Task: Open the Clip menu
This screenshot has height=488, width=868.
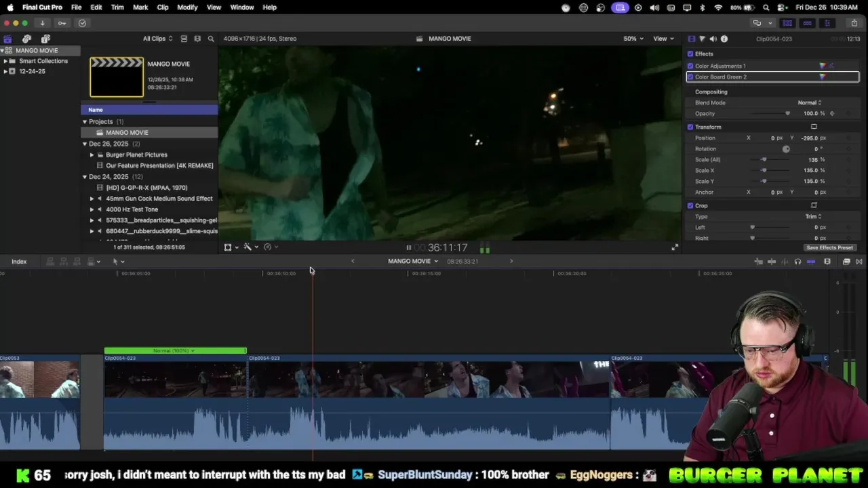Action: [x=163, y=7]
